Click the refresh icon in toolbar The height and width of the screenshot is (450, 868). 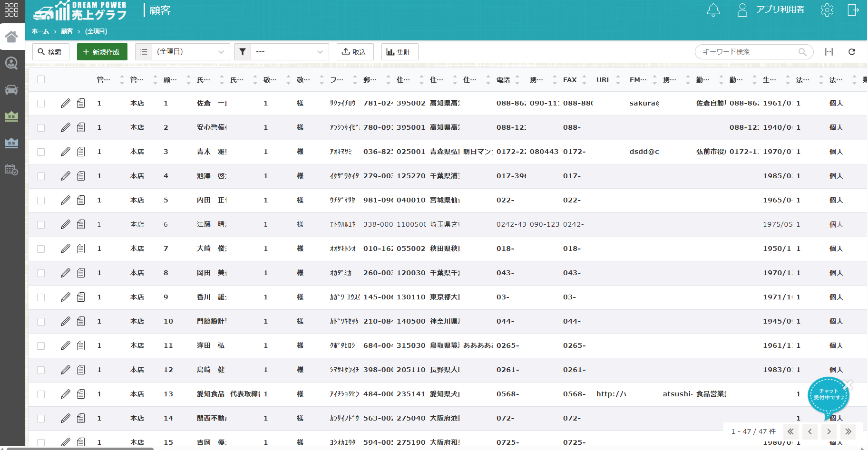tap(851, 52)
